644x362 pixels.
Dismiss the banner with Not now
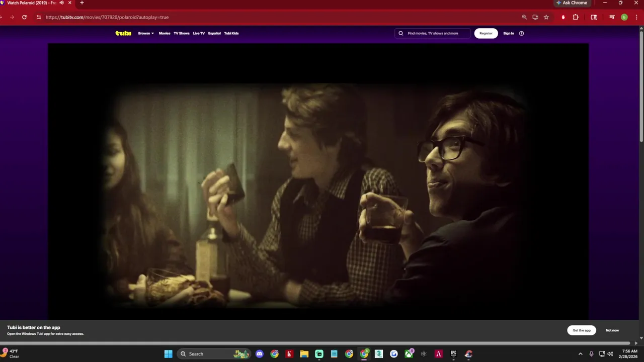[x=612, y=330]
